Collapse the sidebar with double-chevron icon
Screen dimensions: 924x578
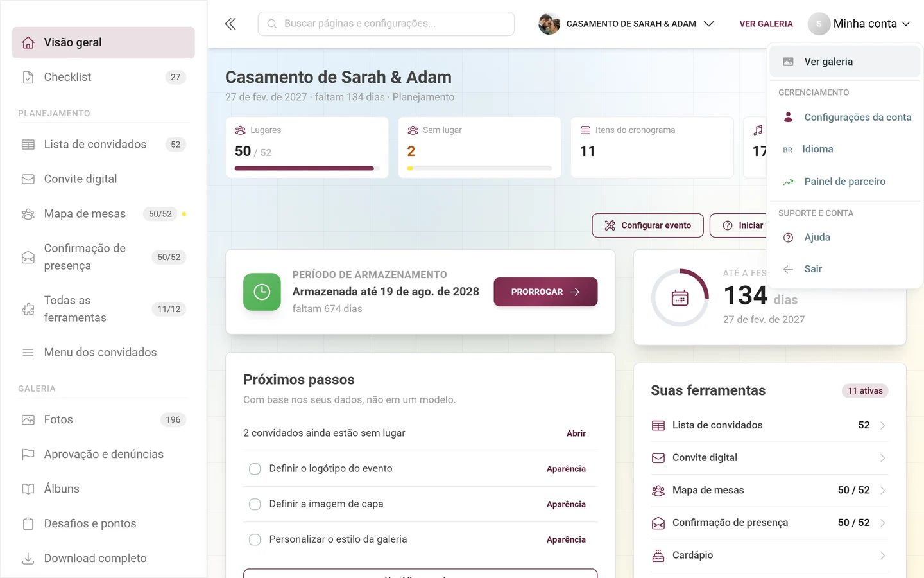pos(230,24)
